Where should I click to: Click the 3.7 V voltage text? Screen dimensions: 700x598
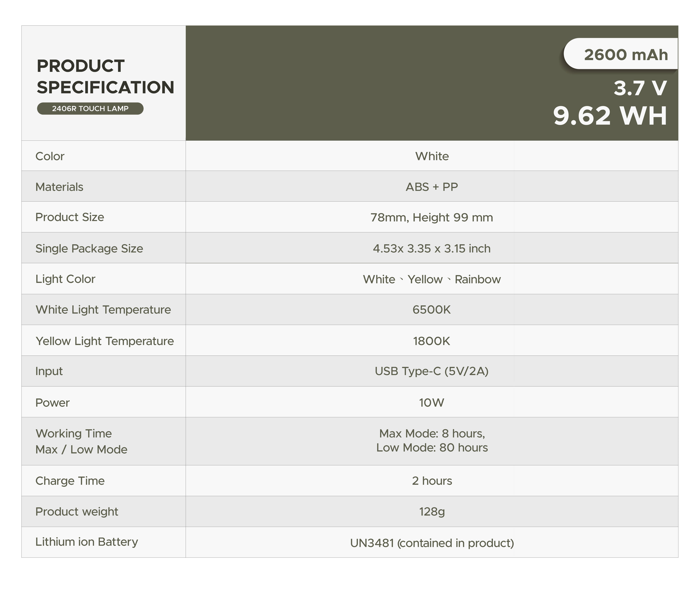(640, 88)
